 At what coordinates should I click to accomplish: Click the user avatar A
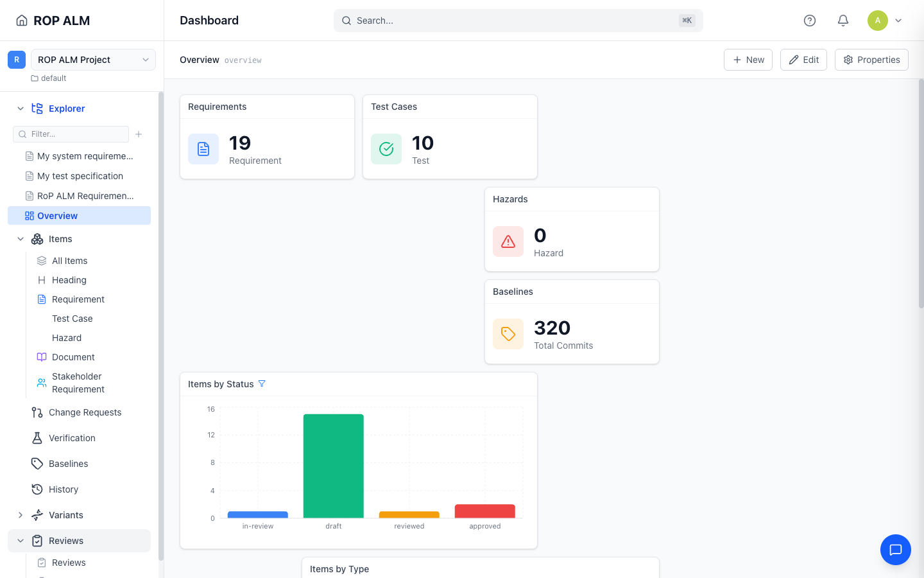(x=878, y=21)
